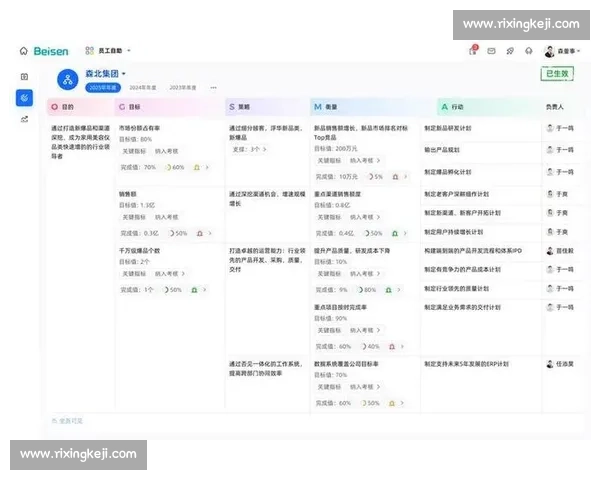Click 纳入考核 tag on 千万级爆品个数 card
600x480 pixels.
pos(166,274)
